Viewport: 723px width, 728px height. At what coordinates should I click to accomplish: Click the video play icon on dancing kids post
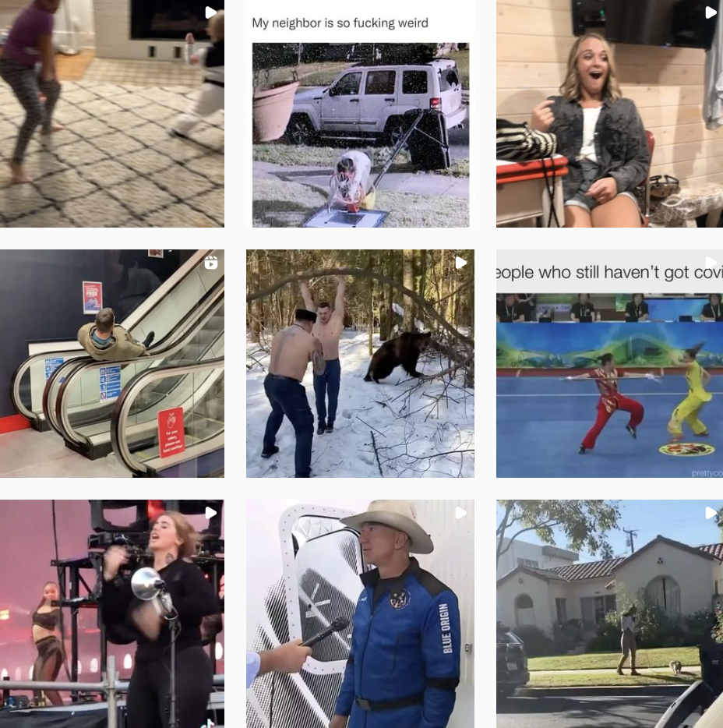[211, 12]
